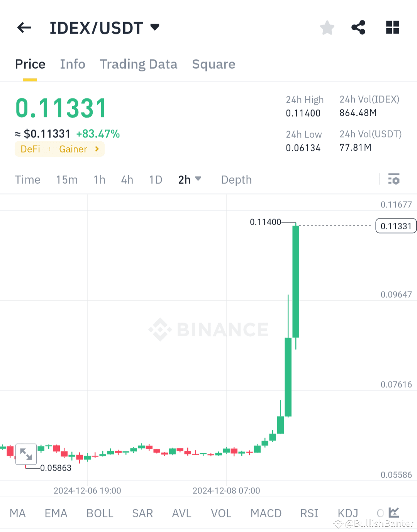Select the candlestick chart icon bottom right
417x532 pixels.
tap(393, 512)
